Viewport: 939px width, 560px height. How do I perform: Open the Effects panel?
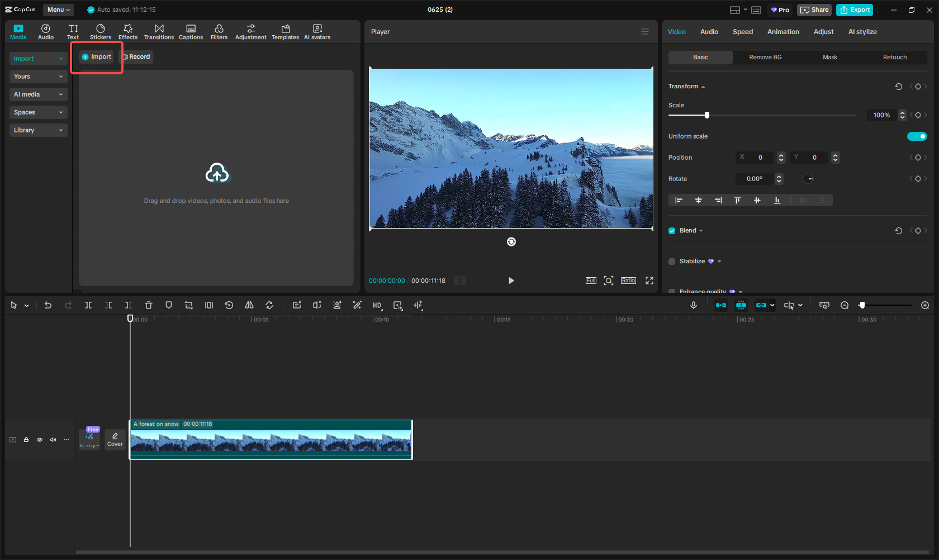click(x=128, y=31)
